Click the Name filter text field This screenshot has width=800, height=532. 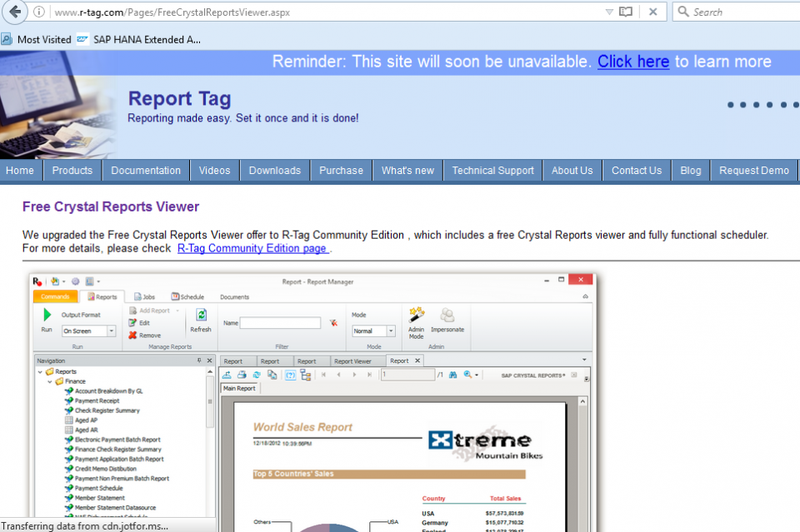pyautogui.click(x=280, y=322)
